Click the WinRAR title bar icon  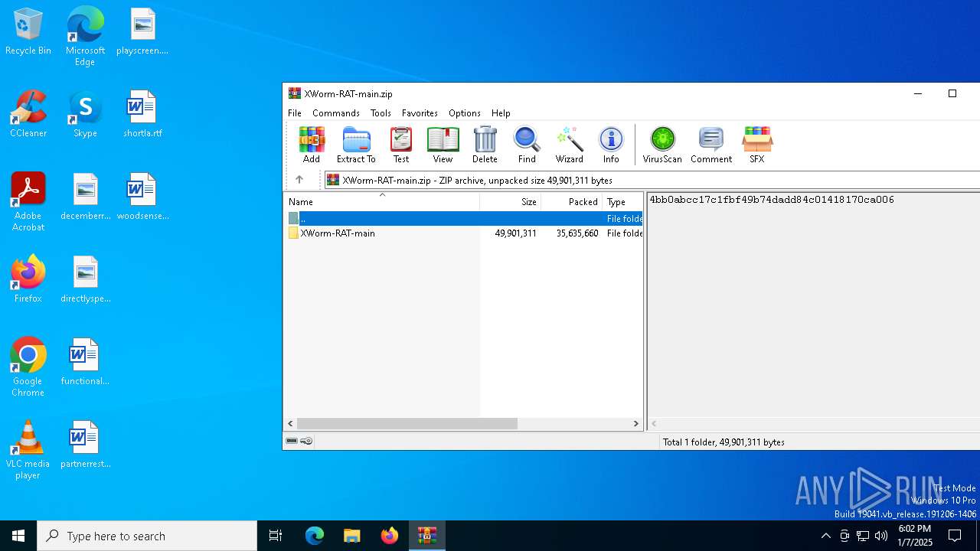[295, 93]
